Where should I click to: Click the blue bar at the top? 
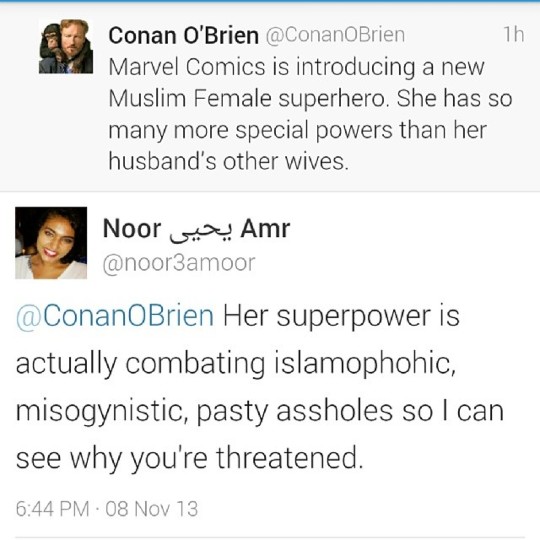tap(270, 1)
